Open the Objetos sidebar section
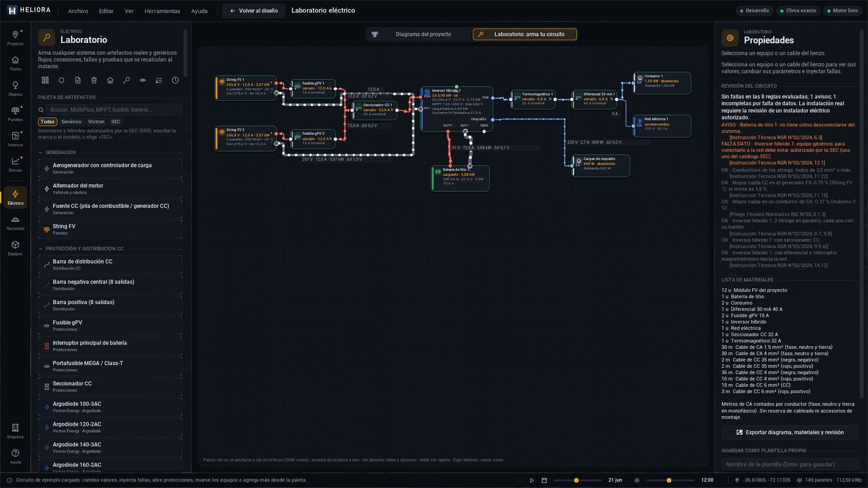868x488 pixels. pos(15,88)
